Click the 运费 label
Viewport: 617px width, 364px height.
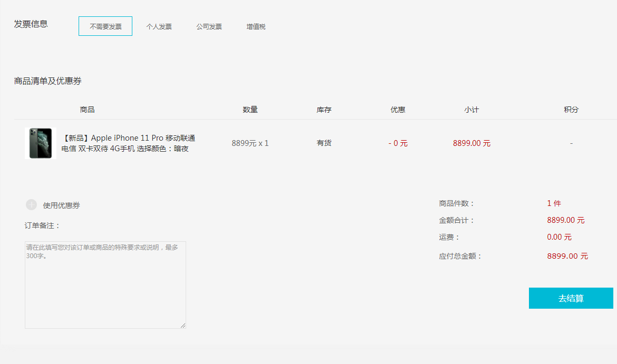(x=449, y=237)
